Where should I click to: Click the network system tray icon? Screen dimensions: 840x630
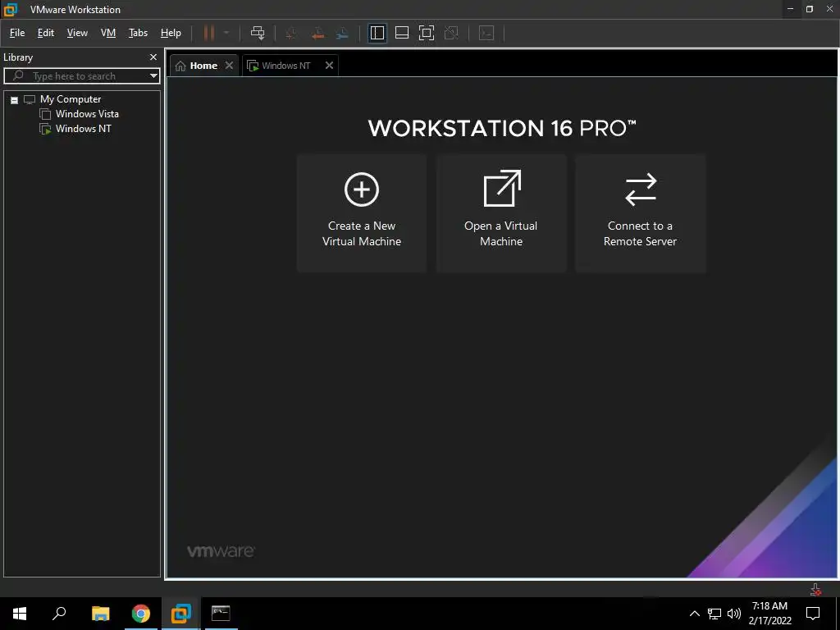tap(714, 614)
